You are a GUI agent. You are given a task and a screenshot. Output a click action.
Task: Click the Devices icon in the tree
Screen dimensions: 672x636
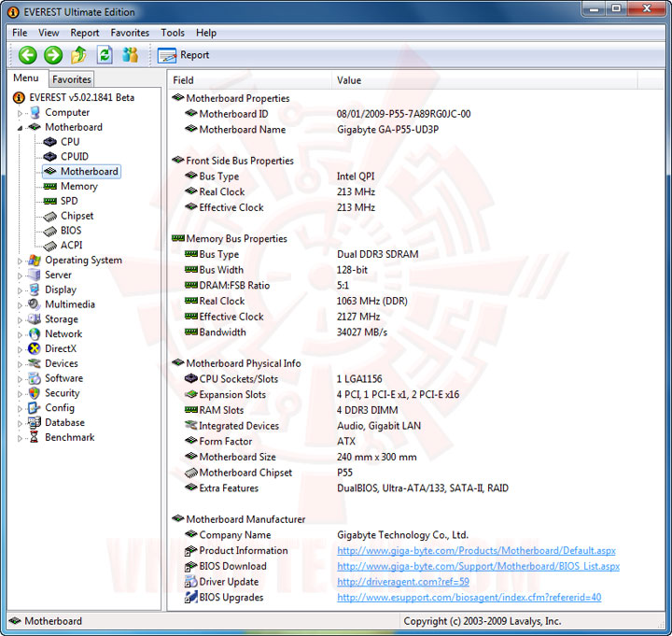click(35, 363)
